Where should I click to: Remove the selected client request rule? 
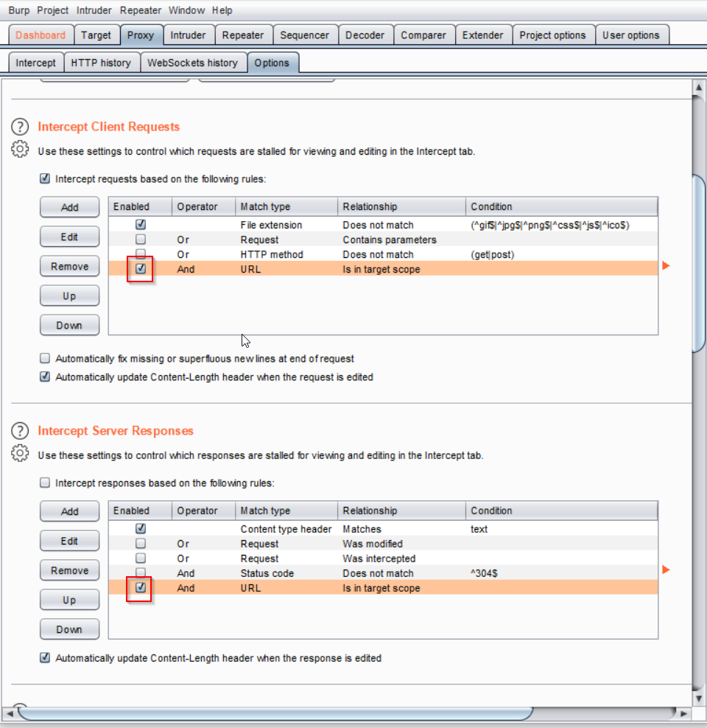tap(69, 266)
